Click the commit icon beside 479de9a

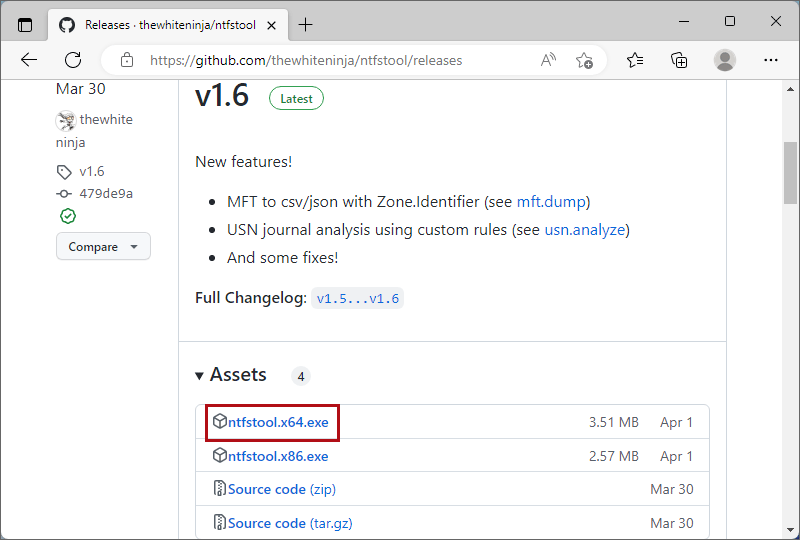point(64,194)
